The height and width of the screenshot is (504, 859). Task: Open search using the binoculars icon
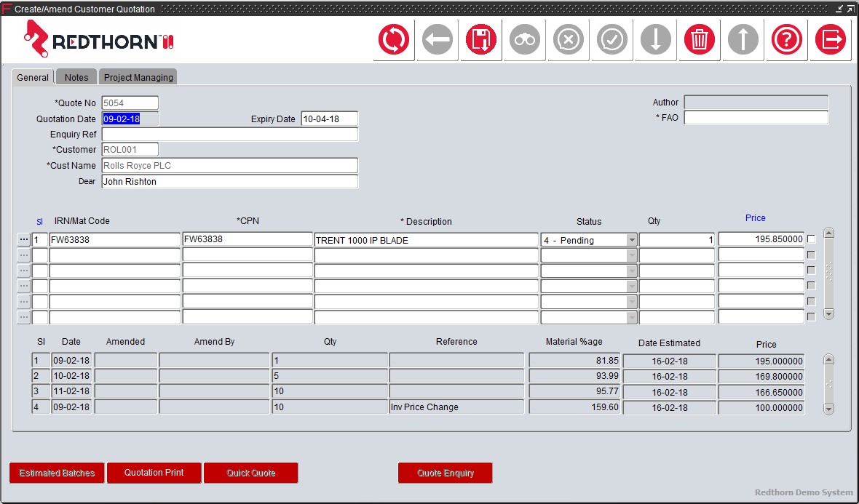pyautogui.click(x=524, y=40)
